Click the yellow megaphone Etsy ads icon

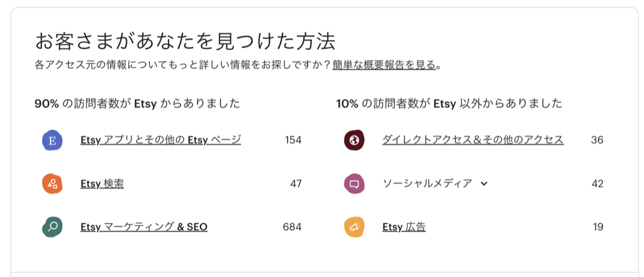click(x=354, y=227)
